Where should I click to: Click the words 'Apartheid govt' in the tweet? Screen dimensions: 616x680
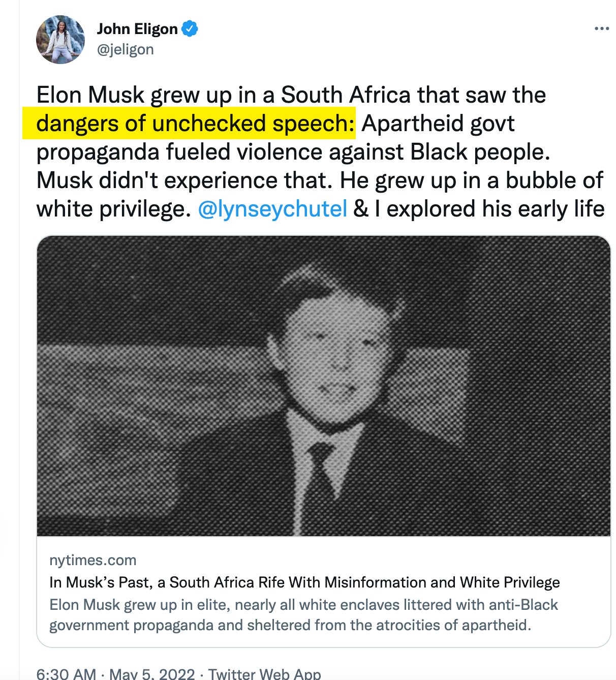pos(438,123)
